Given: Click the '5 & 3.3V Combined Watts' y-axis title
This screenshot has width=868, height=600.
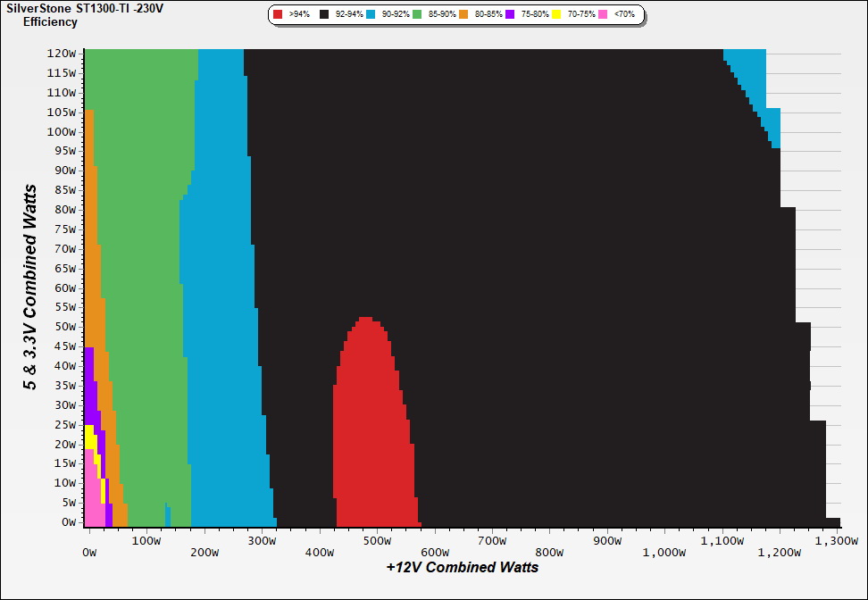Looking at the screenshot, I should (x=31, y=287).
